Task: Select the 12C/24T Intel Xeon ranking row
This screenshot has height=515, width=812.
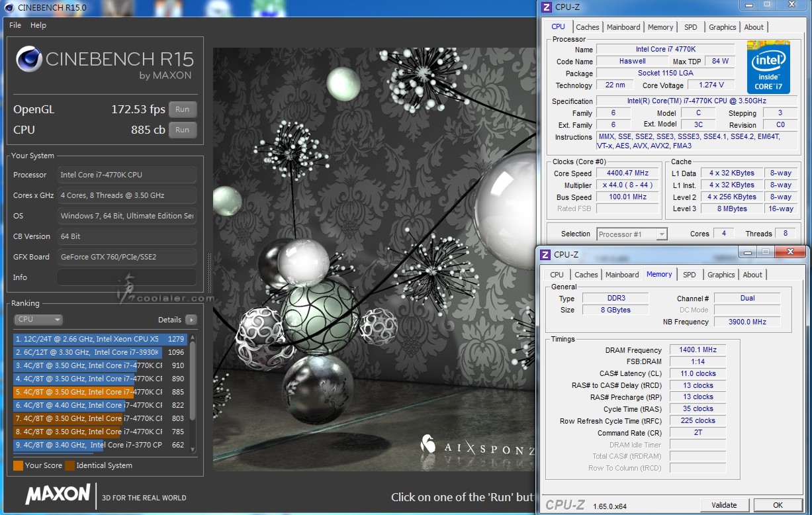Action: point(100,339)
